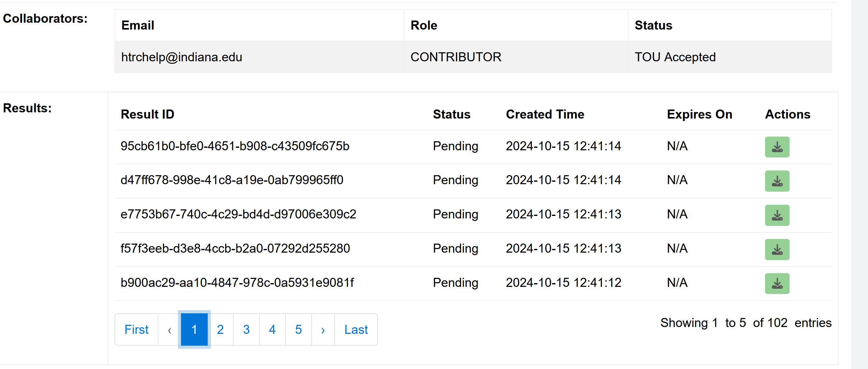
Task: Click the Result ID column header
Action: pyautogui.click(x=147, y=114)
